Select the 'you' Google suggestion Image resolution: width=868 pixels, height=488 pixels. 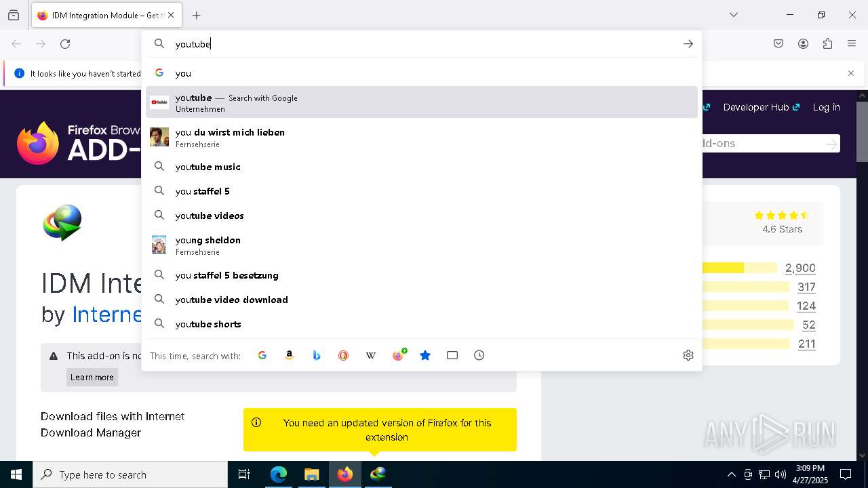click(x=422, y=73)
